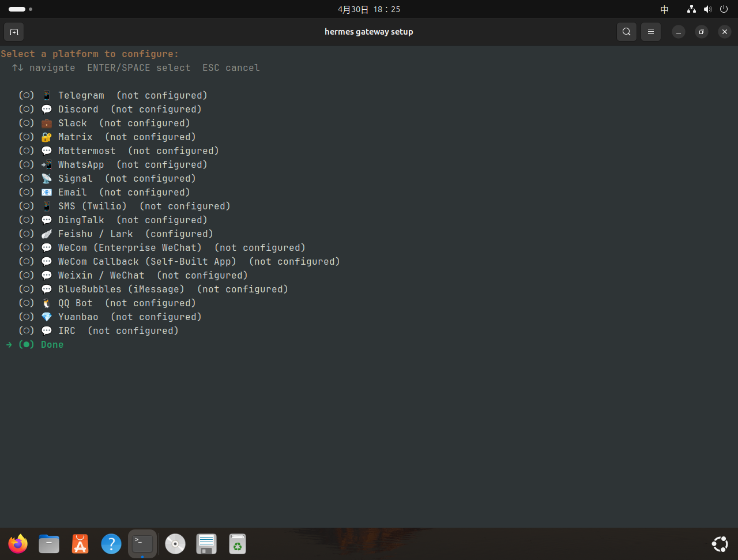Open the volume indicator in the top bar
Screen dimensions: 738x560
pyautogui.click(x=707, y=9)
